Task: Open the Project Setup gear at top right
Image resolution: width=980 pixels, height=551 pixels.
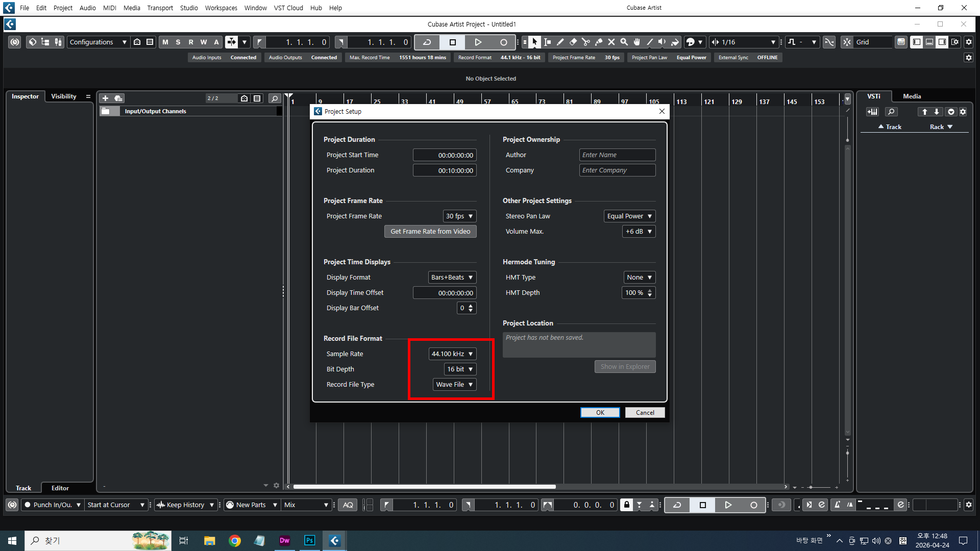Action: pos(969,42)
